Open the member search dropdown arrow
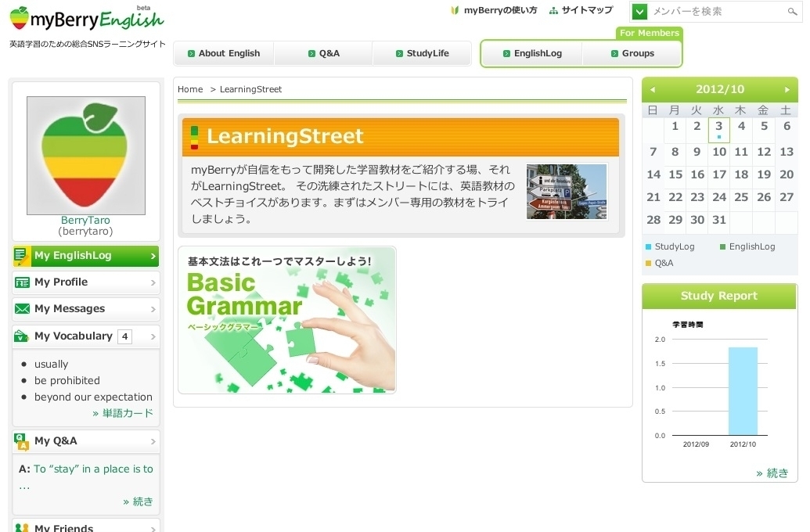This screenshot has width=810, height=532. tap(639, 12)
